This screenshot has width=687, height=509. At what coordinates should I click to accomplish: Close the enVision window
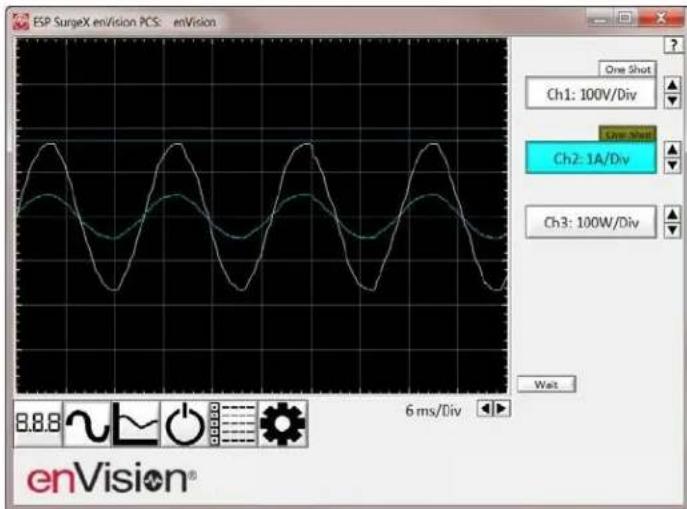660,19
